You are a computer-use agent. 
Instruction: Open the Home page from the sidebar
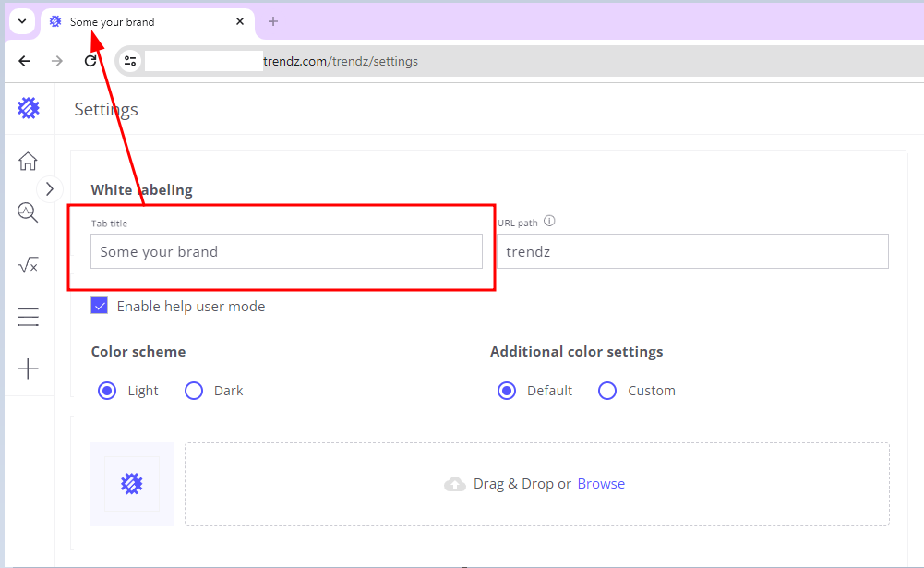(29, 162)
